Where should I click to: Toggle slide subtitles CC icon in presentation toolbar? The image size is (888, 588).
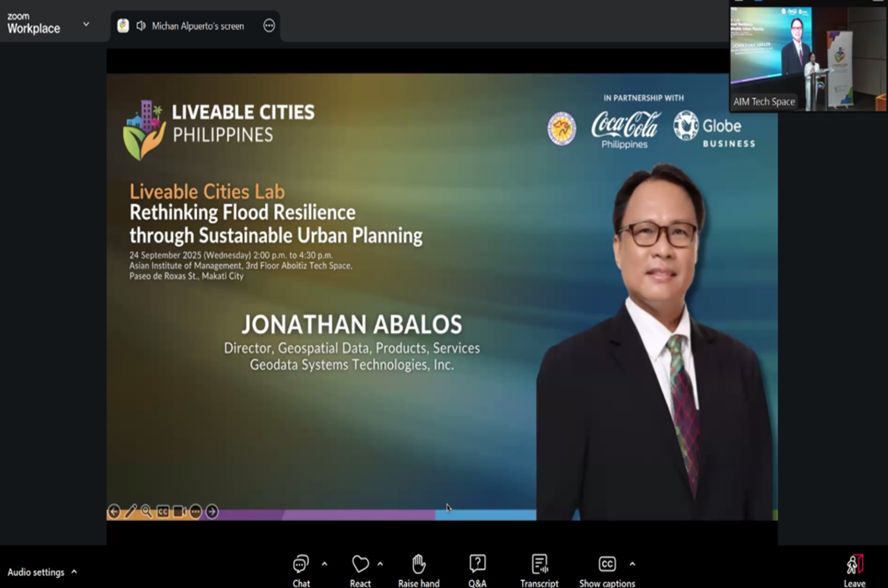pos(163,511)
